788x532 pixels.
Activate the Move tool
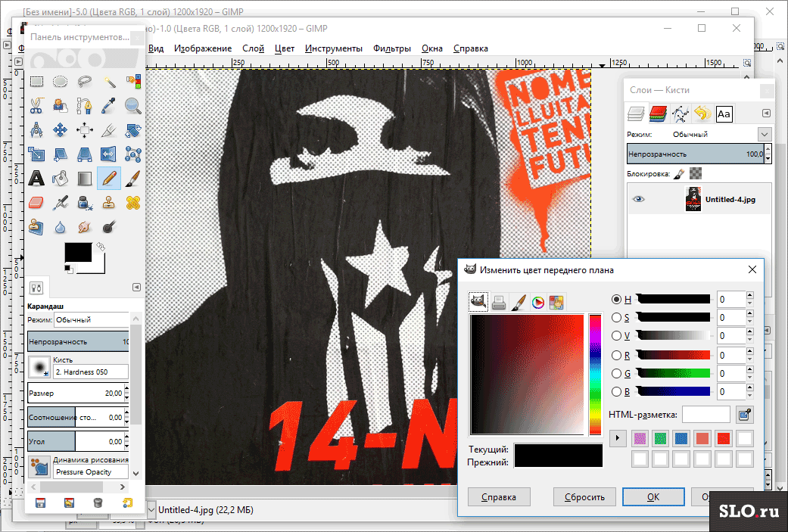click(60, 130)
